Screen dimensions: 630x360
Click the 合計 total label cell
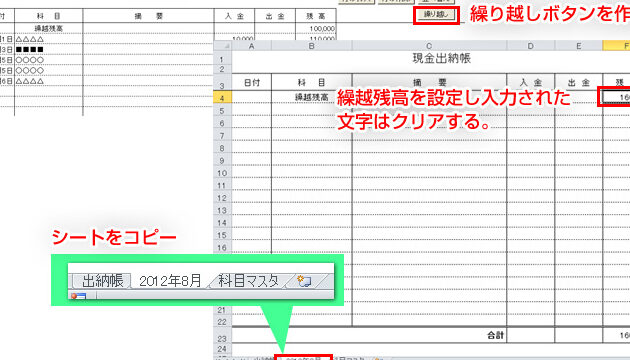pos(495,335)
